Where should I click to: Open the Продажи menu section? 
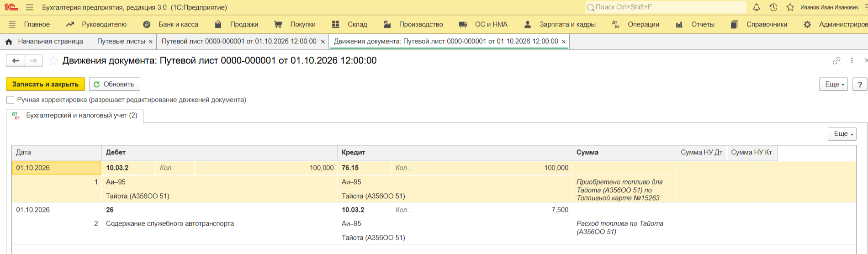(244, 25)
